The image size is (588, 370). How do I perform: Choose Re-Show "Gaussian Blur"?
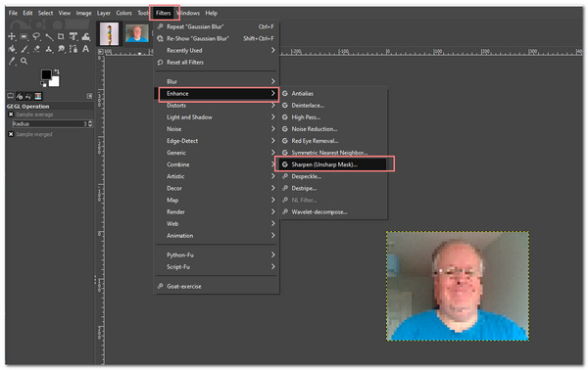[217, 38]
